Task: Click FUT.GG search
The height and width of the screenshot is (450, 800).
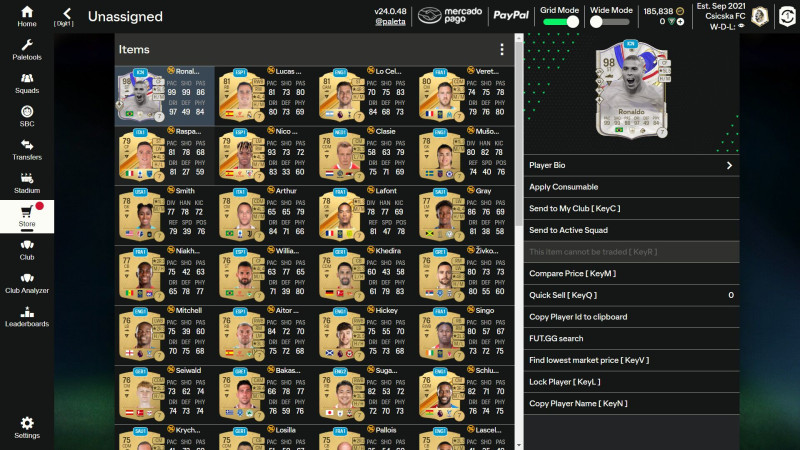Action: point(632,338)
